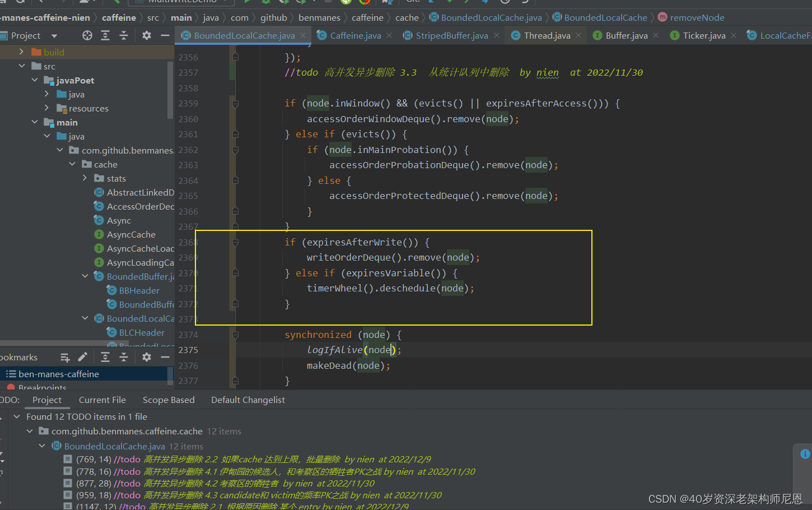Image resolution: width=812 pixels, height=510 pixels.
Task: Switch to the StripedBuffer.java tab
Action: coord(451,35)
